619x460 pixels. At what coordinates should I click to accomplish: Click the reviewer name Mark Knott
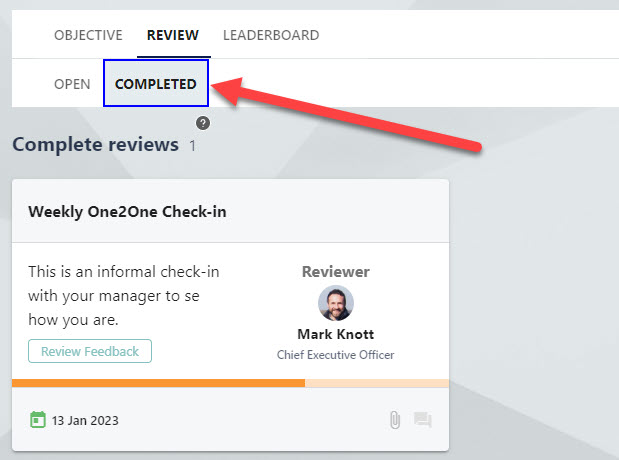(x=336, y=334)
